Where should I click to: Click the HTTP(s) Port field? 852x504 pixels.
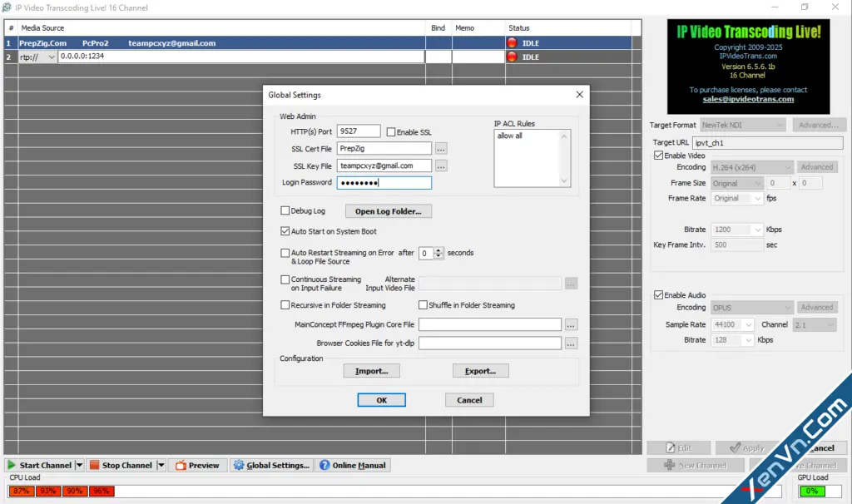[359, 131]
